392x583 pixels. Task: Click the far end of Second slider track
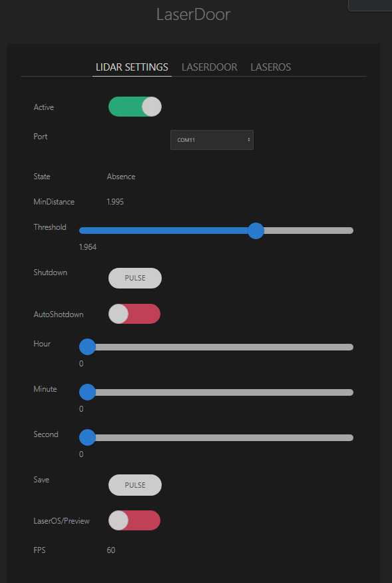(350, 438)
